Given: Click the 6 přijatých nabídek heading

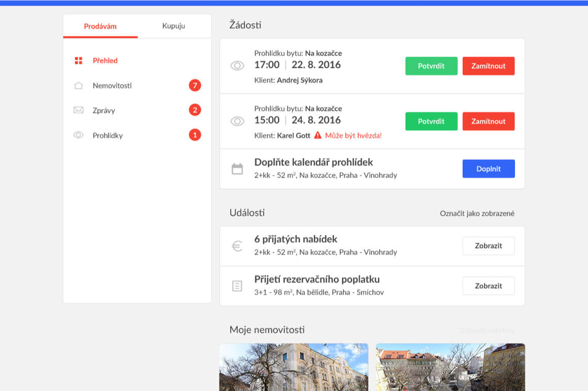Looking at the screenshot, I should click(296, 240).
